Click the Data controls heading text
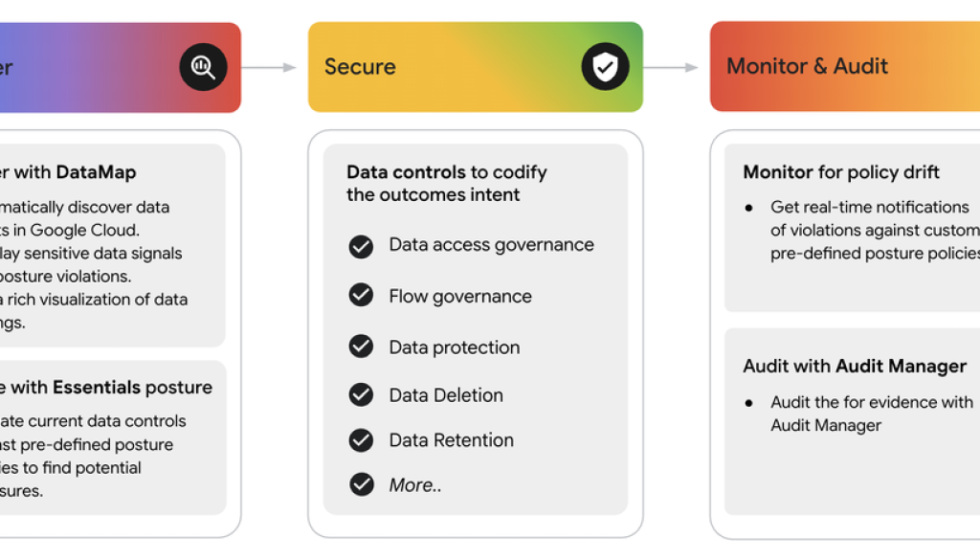This screenshot has width=980, height=560. [x=447, y=183]
